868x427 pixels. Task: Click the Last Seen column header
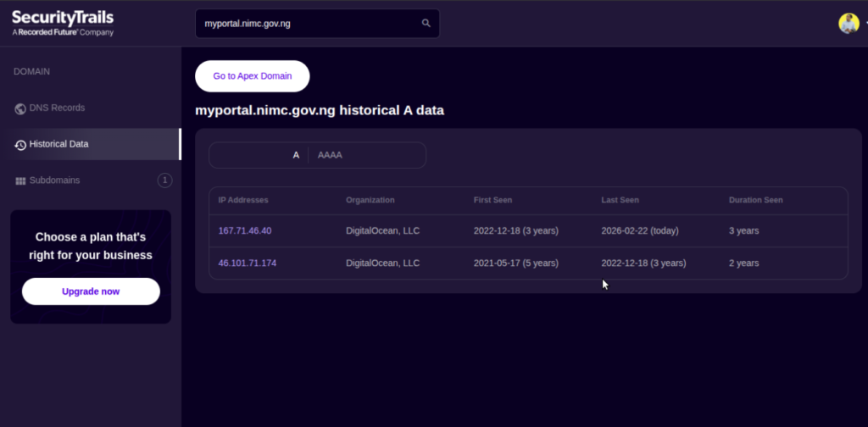pyautogui.click(x=620, y=200)
